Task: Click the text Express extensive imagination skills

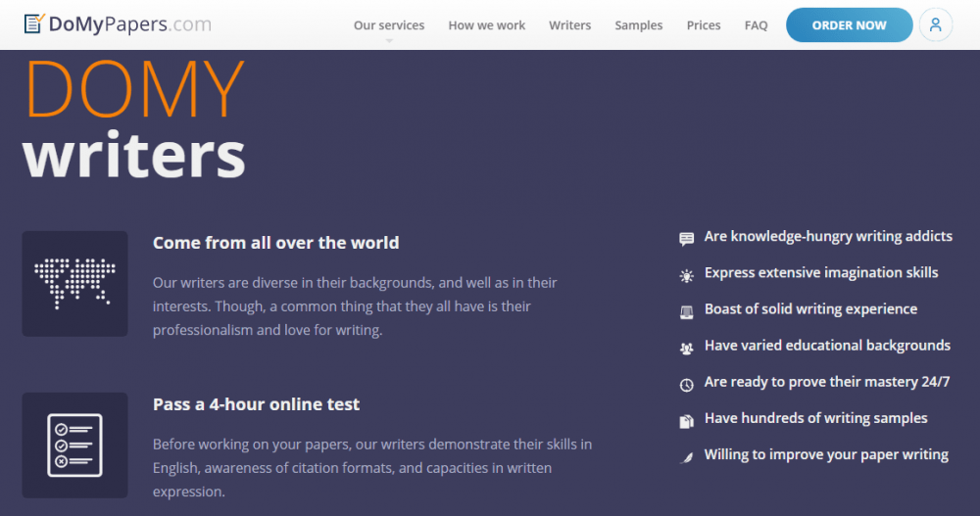Action: pyautogui.click(x=821, y=273)
